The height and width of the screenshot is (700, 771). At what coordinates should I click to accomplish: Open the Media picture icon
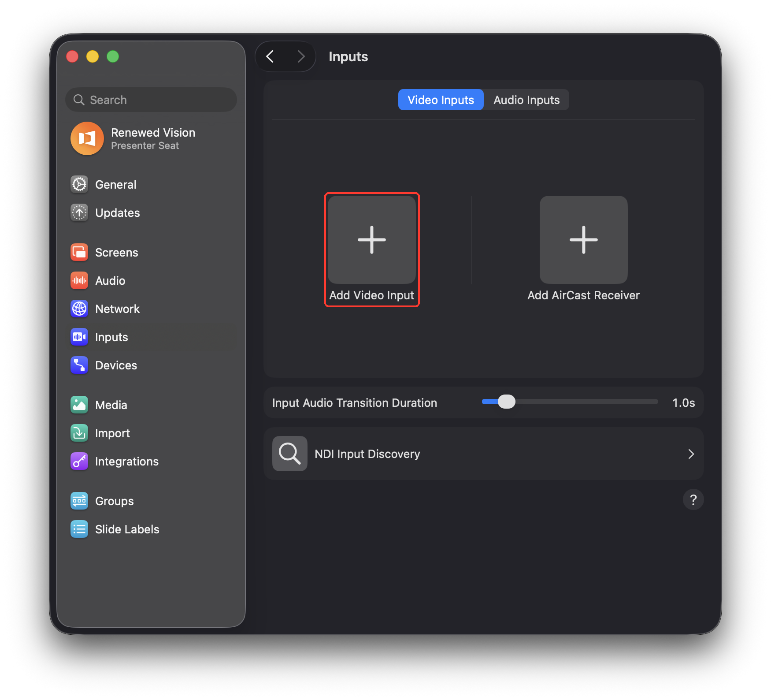[x=79, y=405]
